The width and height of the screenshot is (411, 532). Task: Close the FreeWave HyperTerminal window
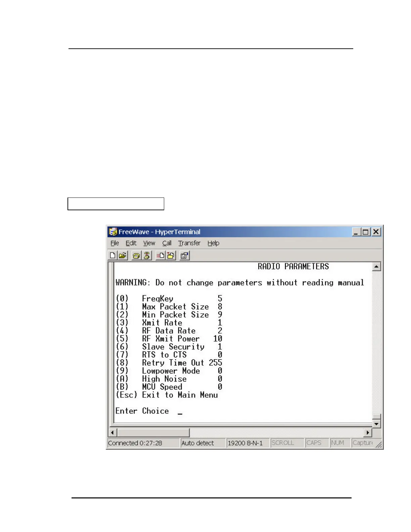[x=376, y=232]
